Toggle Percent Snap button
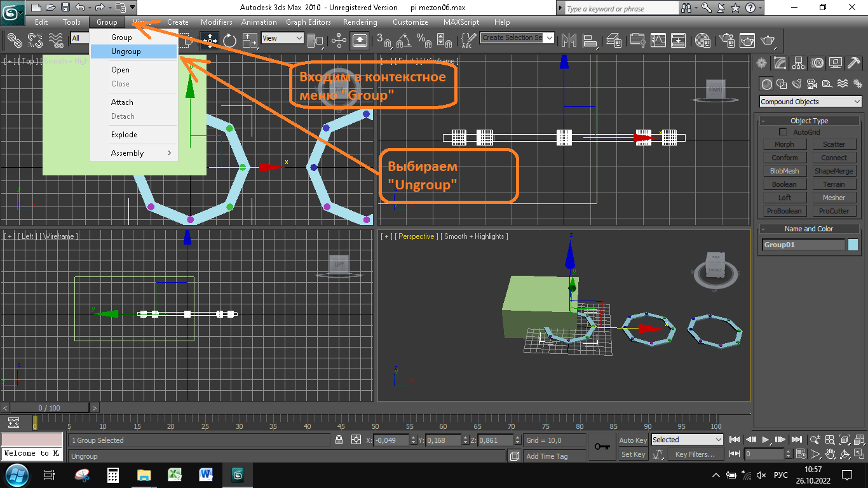868x488 pixels. 424,41
